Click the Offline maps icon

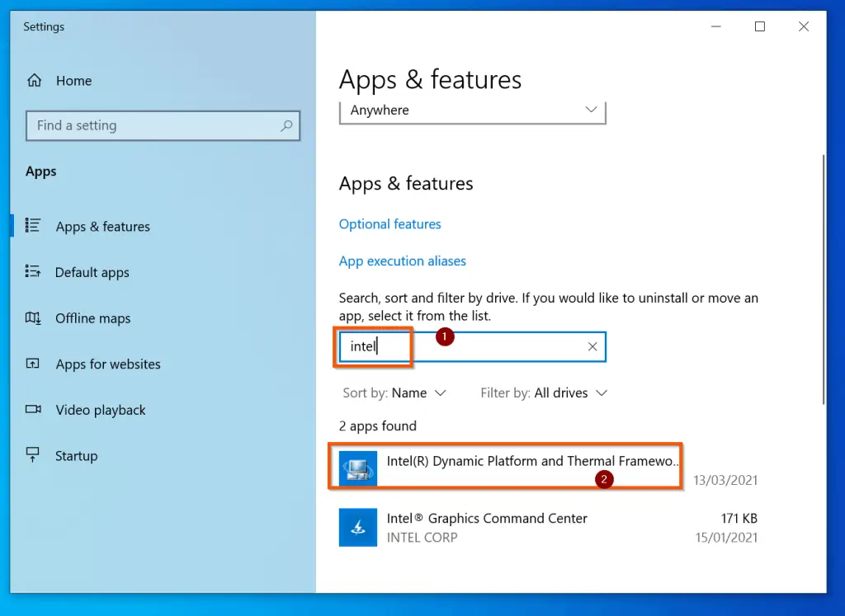pyautogui.click(x=33, y=318)
